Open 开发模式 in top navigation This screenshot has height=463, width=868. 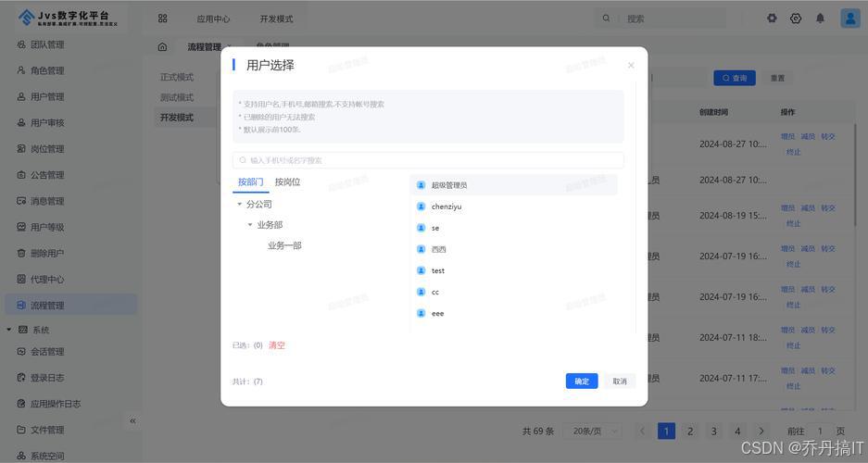coord(276,19)
